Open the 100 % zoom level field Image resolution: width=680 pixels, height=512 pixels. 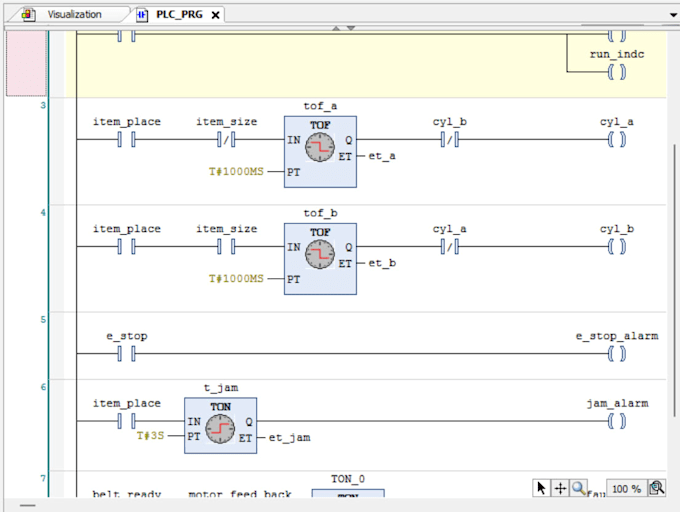626,489
